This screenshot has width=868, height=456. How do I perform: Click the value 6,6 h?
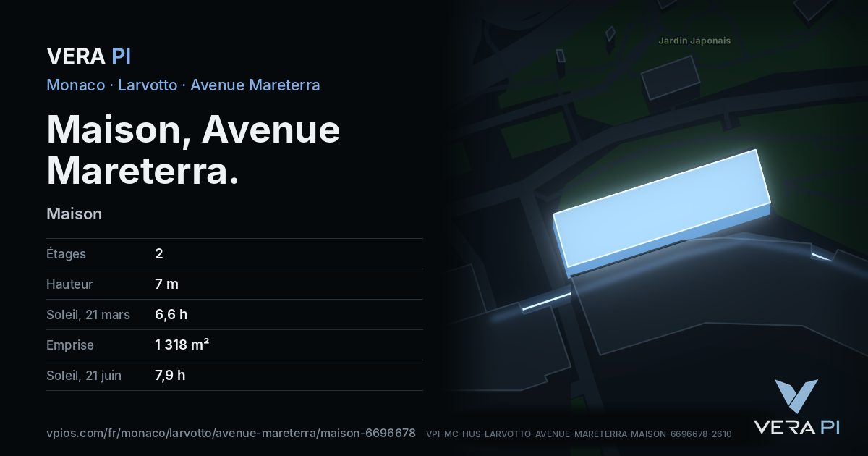171,315
